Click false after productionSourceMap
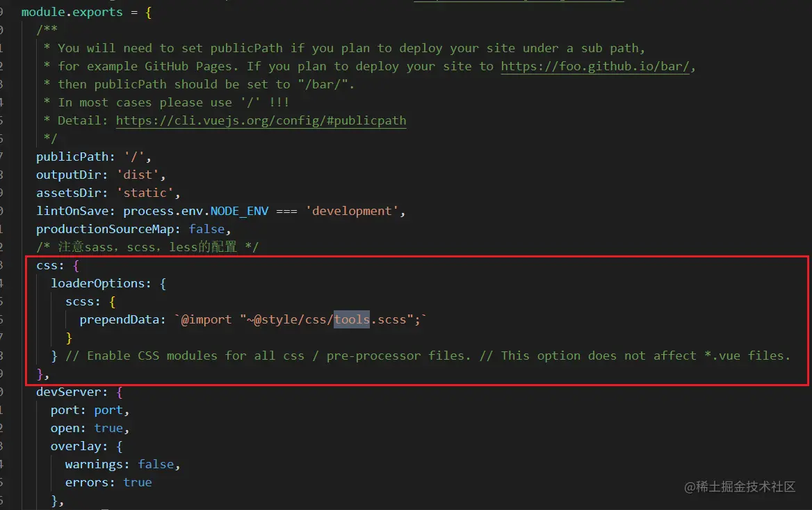Image resolution: width=812 pixels, height=510 pixels. 206,229
